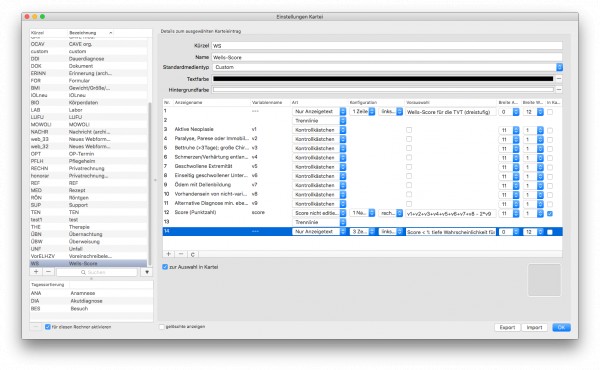
Task: Step Breite W value 12 in row 1
Action: click(540, 112)
